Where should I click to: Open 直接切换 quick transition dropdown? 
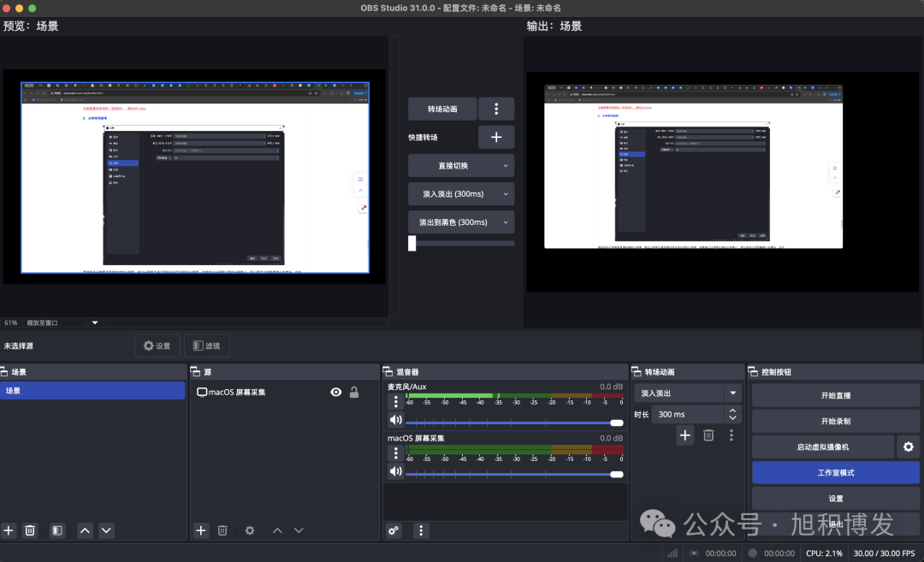(461, 166)
